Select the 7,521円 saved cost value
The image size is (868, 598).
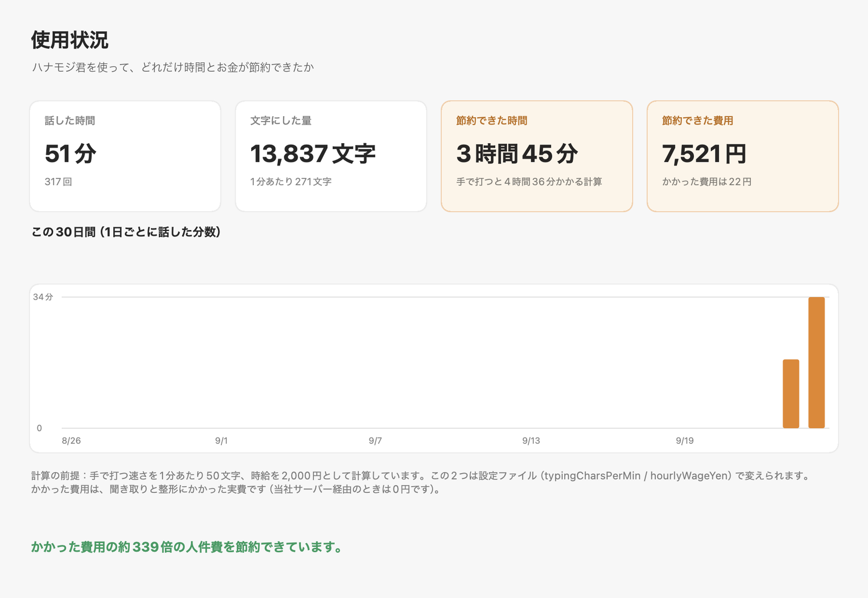tap(704, 154)
